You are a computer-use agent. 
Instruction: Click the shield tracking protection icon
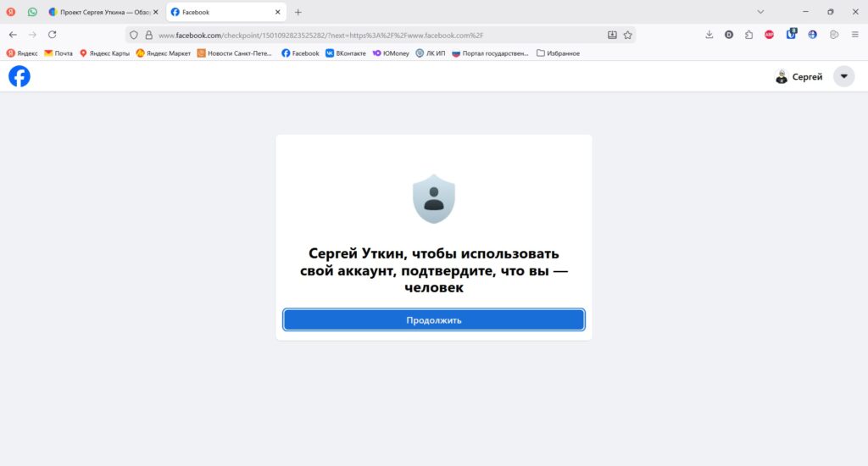[133, 35]
